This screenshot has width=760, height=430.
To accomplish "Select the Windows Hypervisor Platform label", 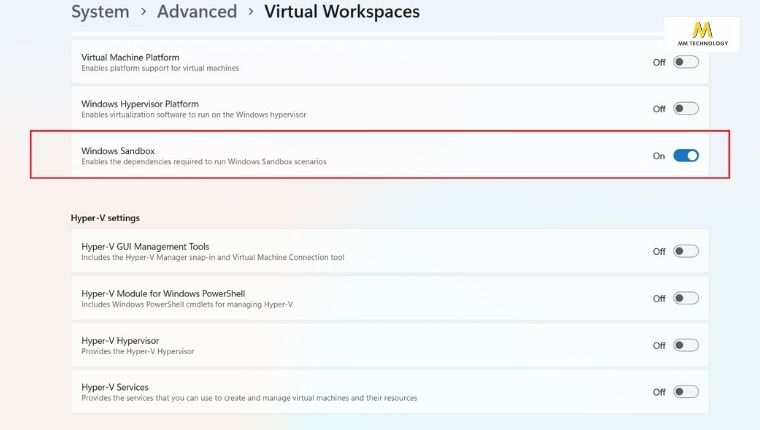I will pyautogui.click(x=140, y=104).
